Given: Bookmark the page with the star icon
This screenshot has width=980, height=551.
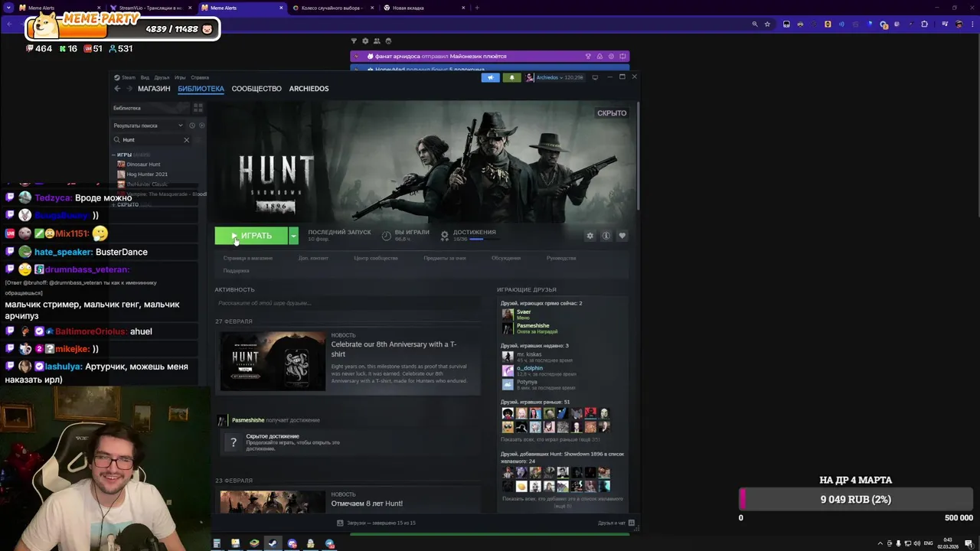Looking at the screenshot, I should click(767, 24).
